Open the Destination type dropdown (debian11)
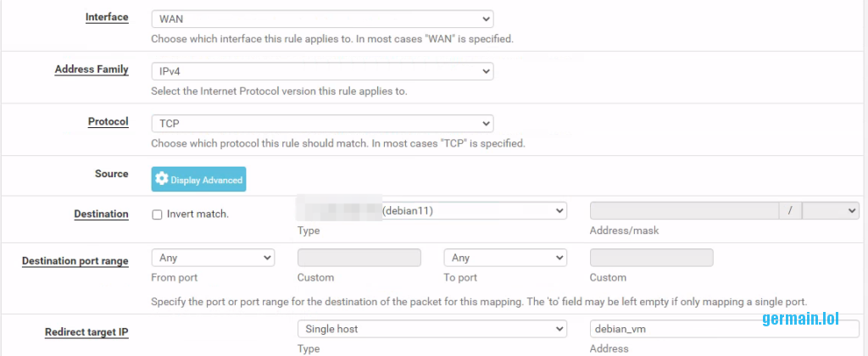Viewport: 868px width, 356px height. [432, 210]
